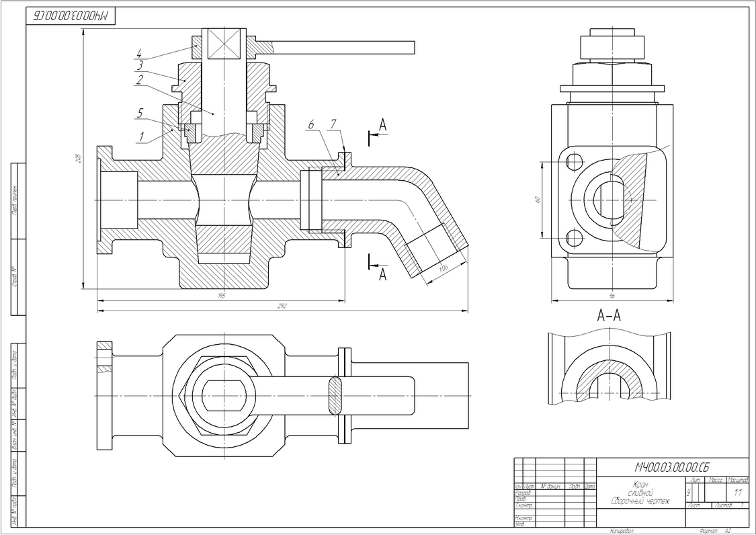The height and width of the screenshot is (535, 756).
Task: Select the Листов 1 cell
Action: point(730,505)
